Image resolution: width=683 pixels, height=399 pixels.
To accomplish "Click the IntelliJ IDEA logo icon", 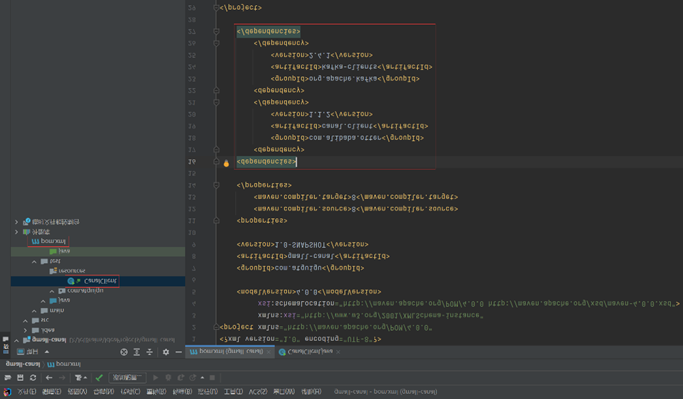I will click(7, 392).
